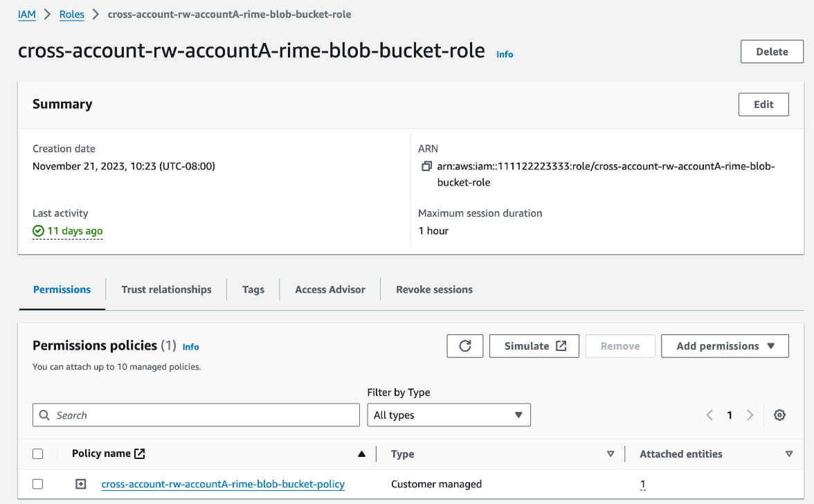Check the cross-account-rw-accountA-rime-blob-bucket-policy row checkbox
Viewport: 814px width, 504px height.
coord(38,484)
